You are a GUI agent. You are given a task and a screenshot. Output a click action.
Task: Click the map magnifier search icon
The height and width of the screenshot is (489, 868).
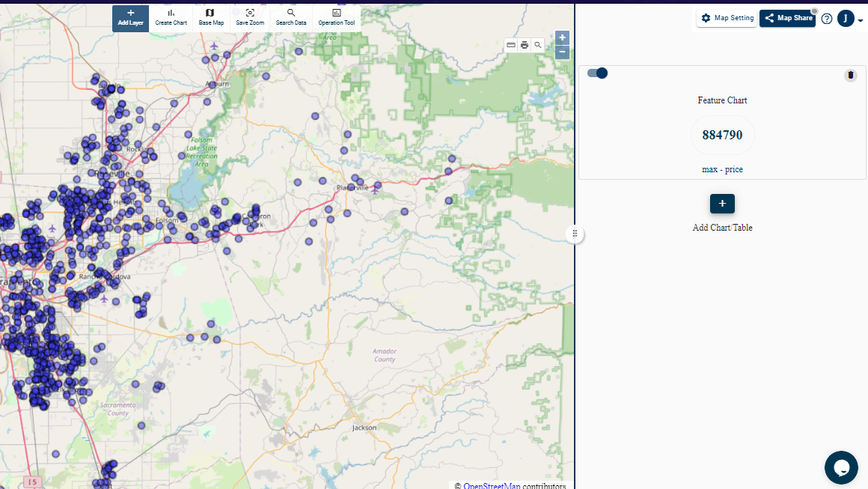[537, 45]
